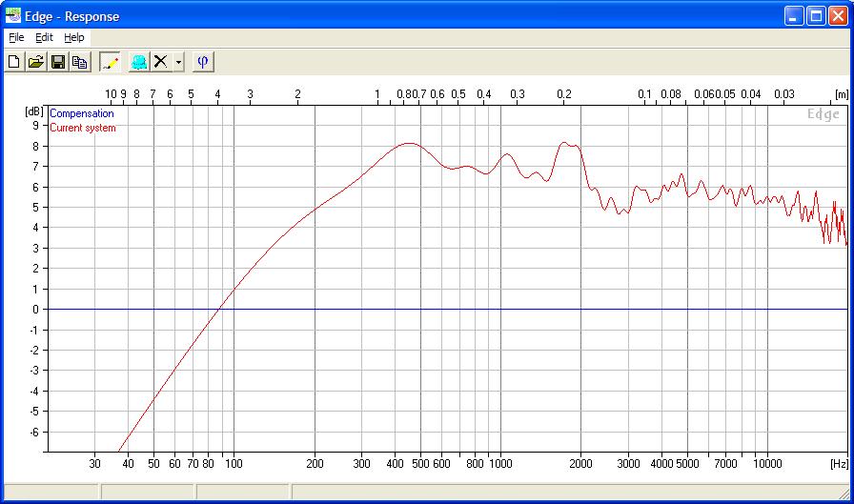Click the Current system legend label
Viewport: 854px width, 504px height.
83,128
